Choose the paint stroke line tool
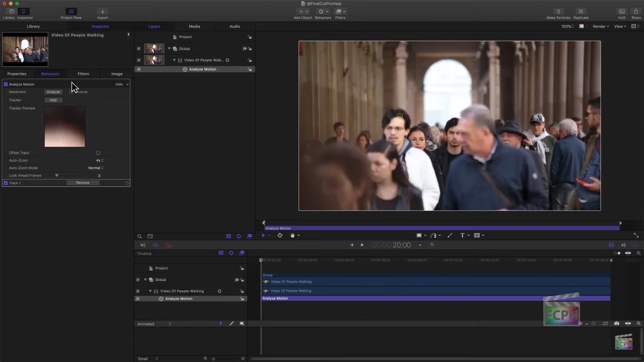644x362 pixels. click(450, 235)
